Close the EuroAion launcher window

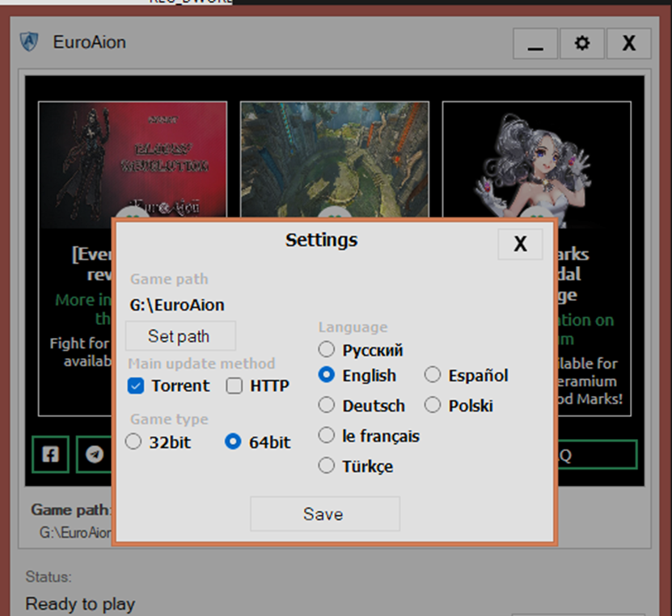628,44
